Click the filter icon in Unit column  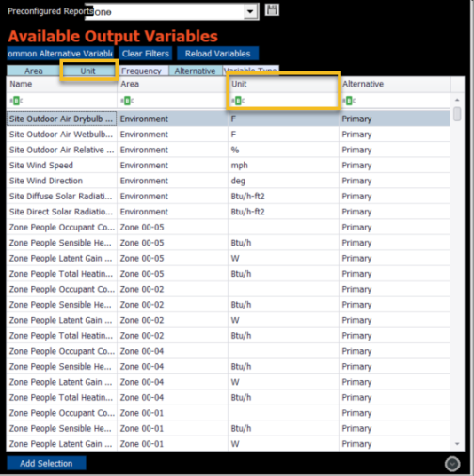238,101
